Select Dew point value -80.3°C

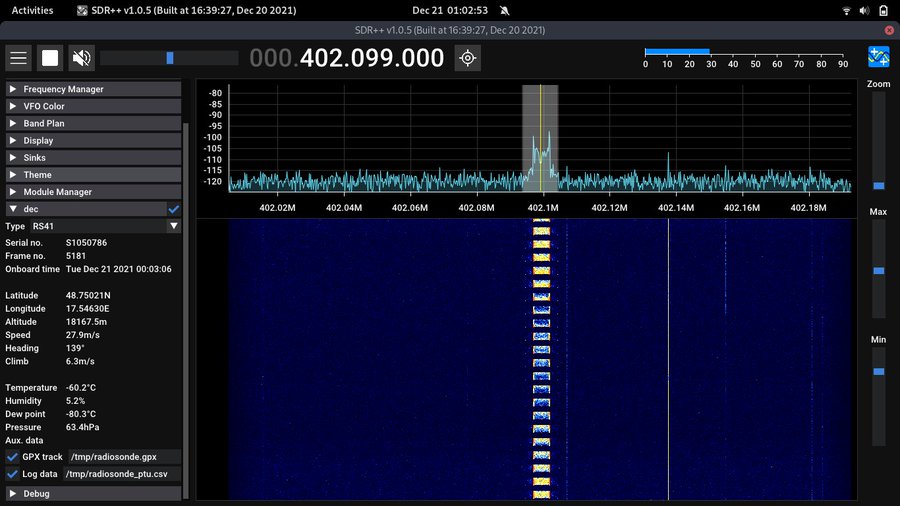81,414
